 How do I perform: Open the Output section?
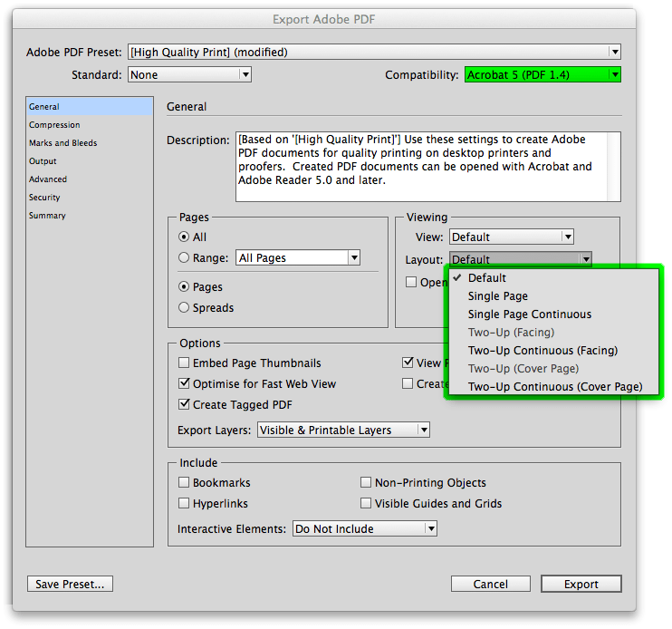pyautogui.click(x=90, y=160)
